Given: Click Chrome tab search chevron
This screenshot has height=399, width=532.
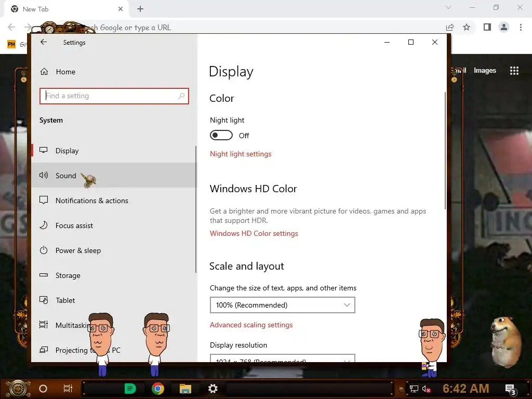Looking at the screenshot, I should pyautogui.click(x=448, y=7).
